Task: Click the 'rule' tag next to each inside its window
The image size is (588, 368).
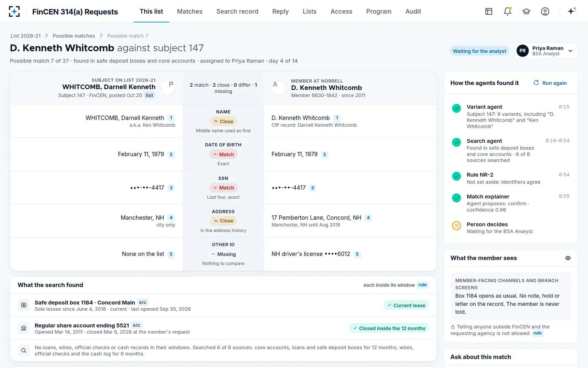Action: pyautogui.click(x=423, y=285)
